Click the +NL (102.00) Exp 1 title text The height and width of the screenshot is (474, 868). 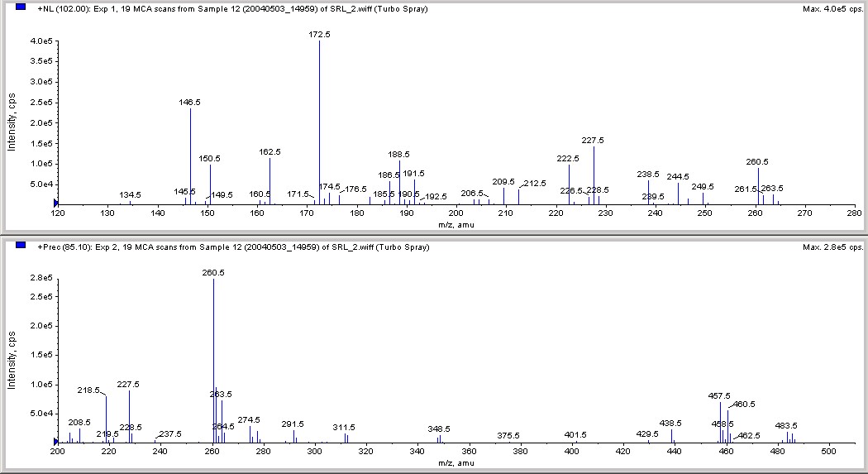click(232, 9)
